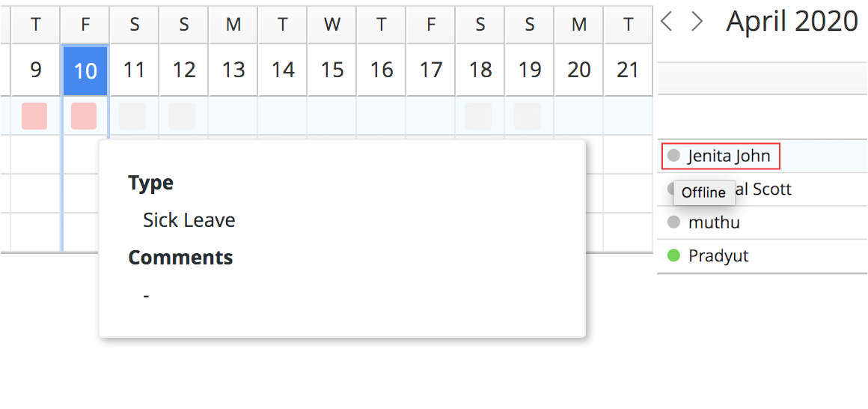The image size is (868, 409).
Task: Click the April 2020 month title
Action: click(792, 21)
